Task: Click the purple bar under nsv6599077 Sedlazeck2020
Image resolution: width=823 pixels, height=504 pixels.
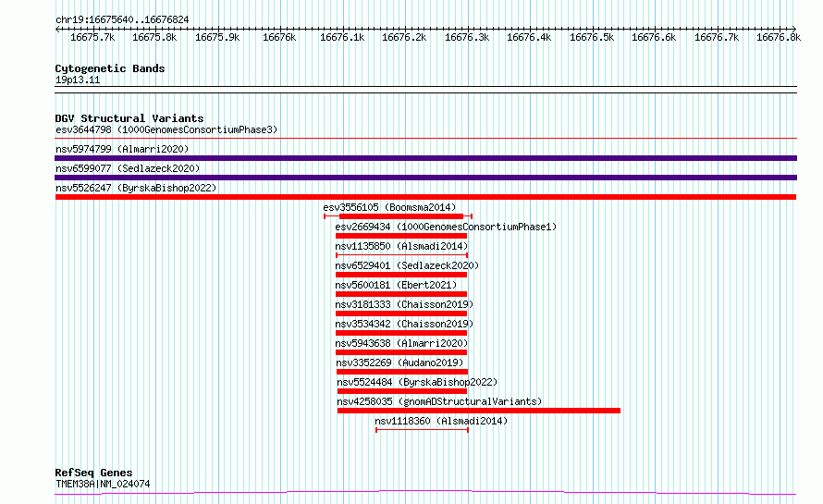Action: (425, 178)
